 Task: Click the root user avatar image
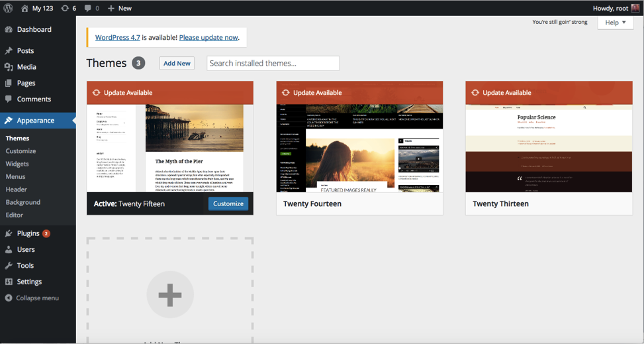point(635,8)
